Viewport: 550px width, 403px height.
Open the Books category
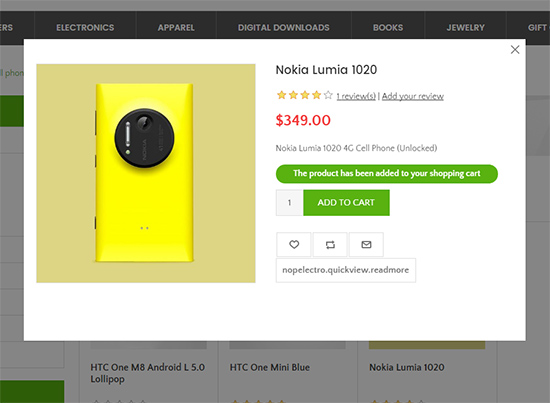pyautogui.click(x=388, y=28)
